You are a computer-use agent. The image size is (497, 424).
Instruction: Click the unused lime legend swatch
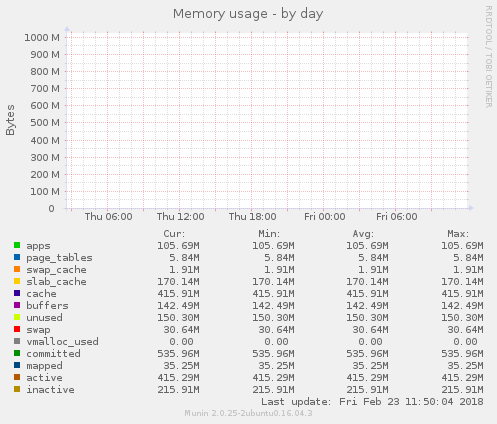pos(17,317)
